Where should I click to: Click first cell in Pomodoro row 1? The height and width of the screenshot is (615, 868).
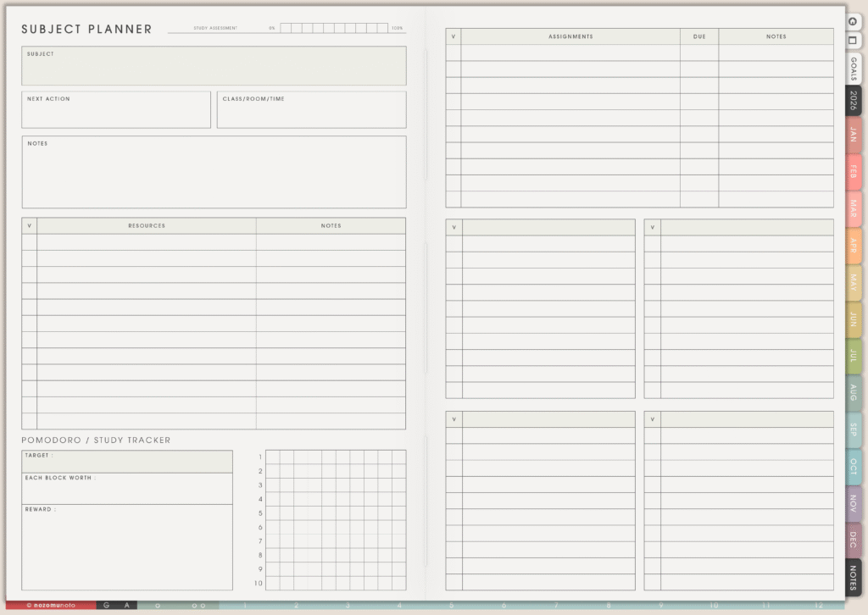coord(272,457)
